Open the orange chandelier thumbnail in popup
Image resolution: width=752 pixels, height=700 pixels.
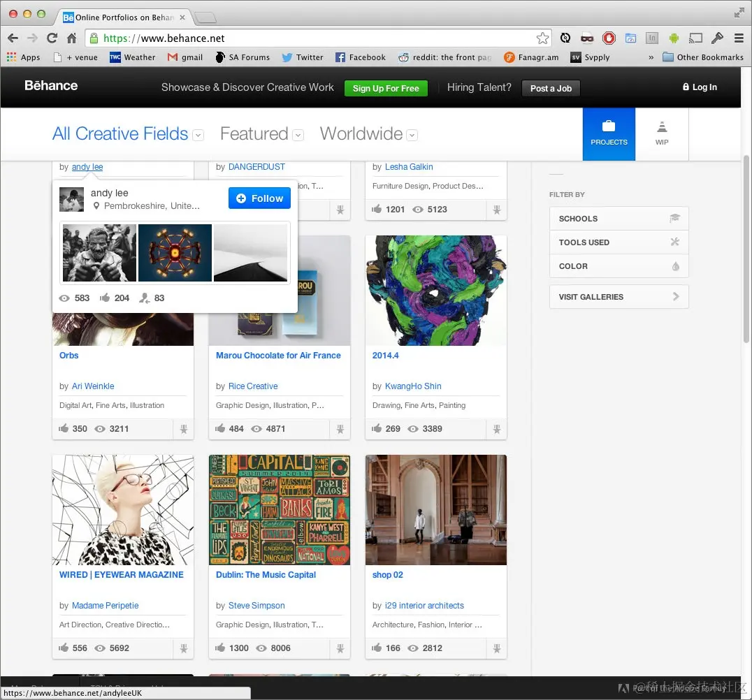coord(175,253)
